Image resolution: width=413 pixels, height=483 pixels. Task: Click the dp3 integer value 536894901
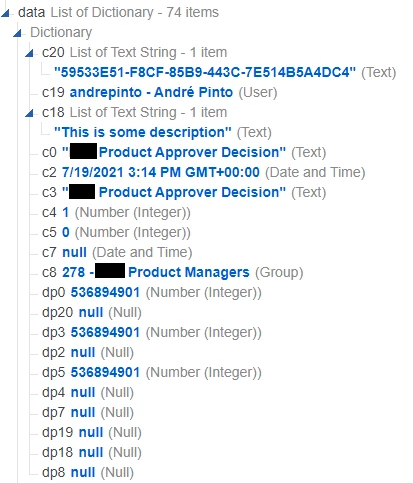pyautogui.click(x=105, y=332)
